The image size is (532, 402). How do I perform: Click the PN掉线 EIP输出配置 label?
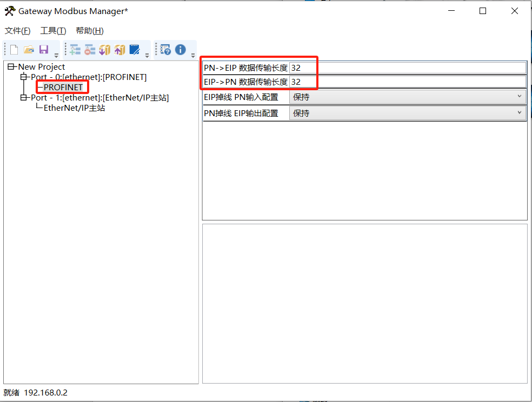coord(241,113)
